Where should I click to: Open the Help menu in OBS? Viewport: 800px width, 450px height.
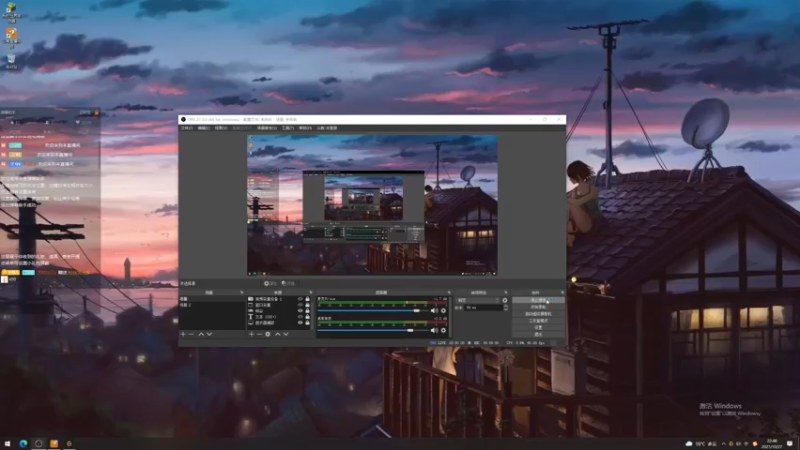tap(305, 128)
